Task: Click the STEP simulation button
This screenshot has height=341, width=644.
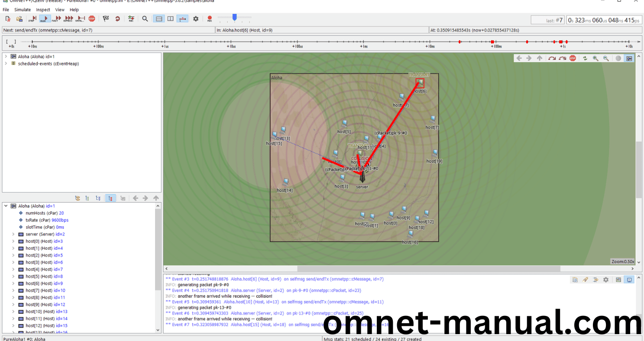Action: [x=32, y=19]
